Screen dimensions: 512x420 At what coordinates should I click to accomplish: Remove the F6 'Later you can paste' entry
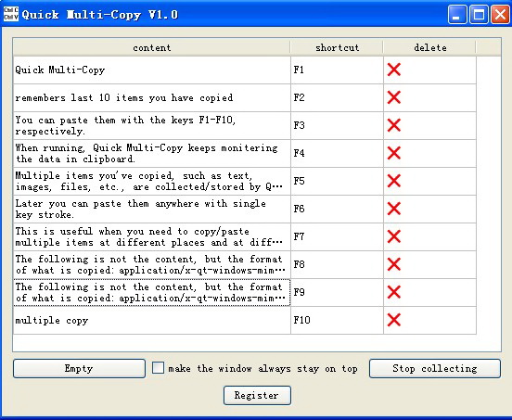394,209
